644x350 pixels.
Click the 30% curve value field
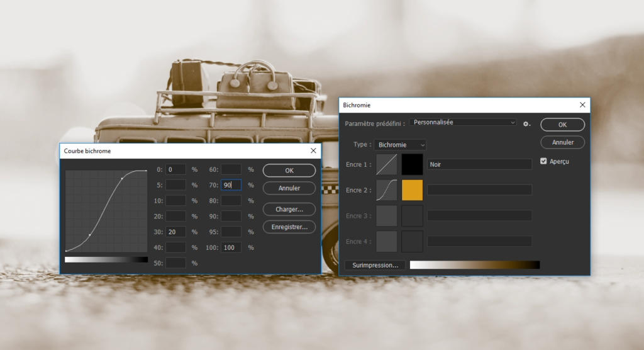(x=176, y=232)
